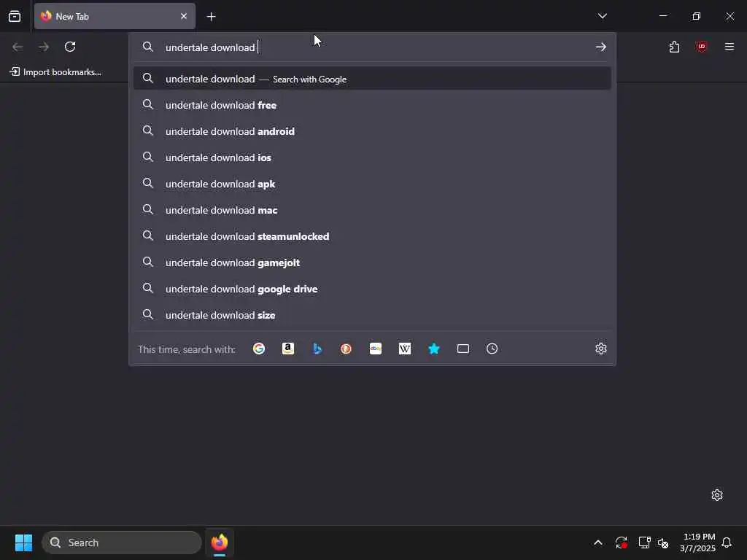This screenshot has width=747, height=560.
Task: Search open tabs using the tab icon
Action: (x=463, y=349)
